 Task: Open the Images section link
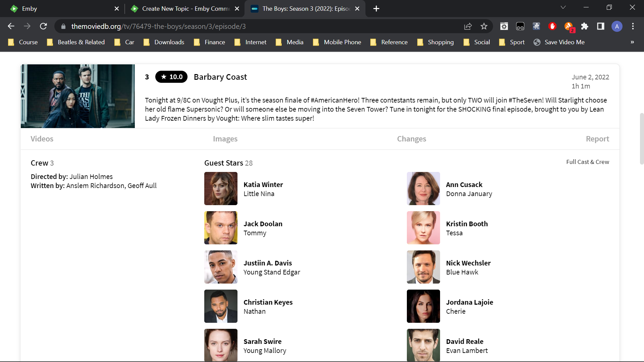pos(225,139)
